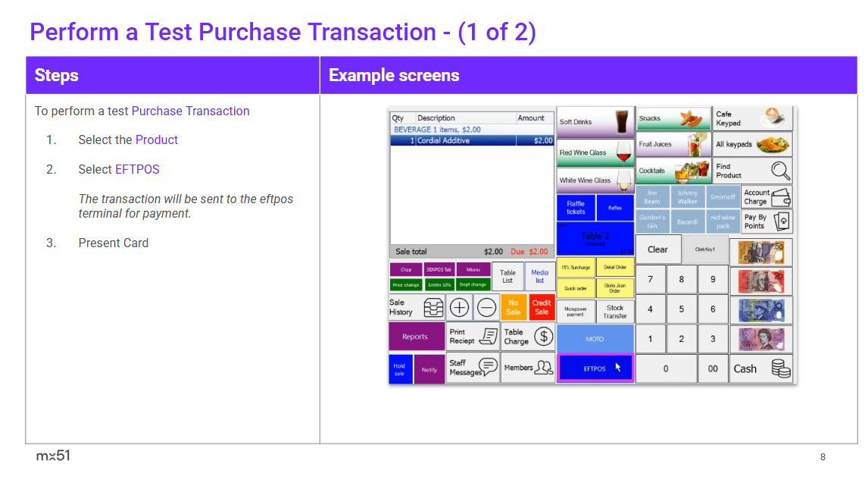The width and height of the screenshot is (868, 486).
Task: Open Find Product search
Action: (x=752, y=171)
